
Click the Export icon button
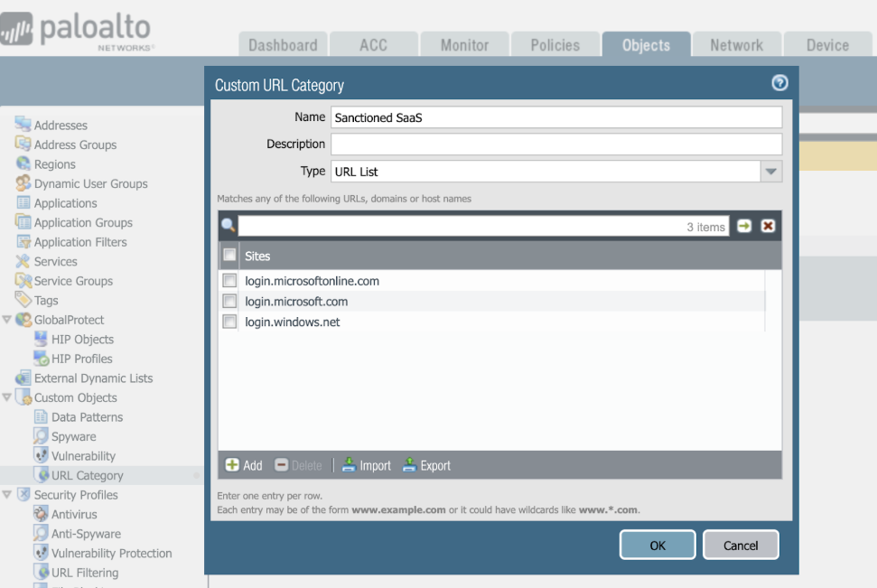(x=426, y=465)
